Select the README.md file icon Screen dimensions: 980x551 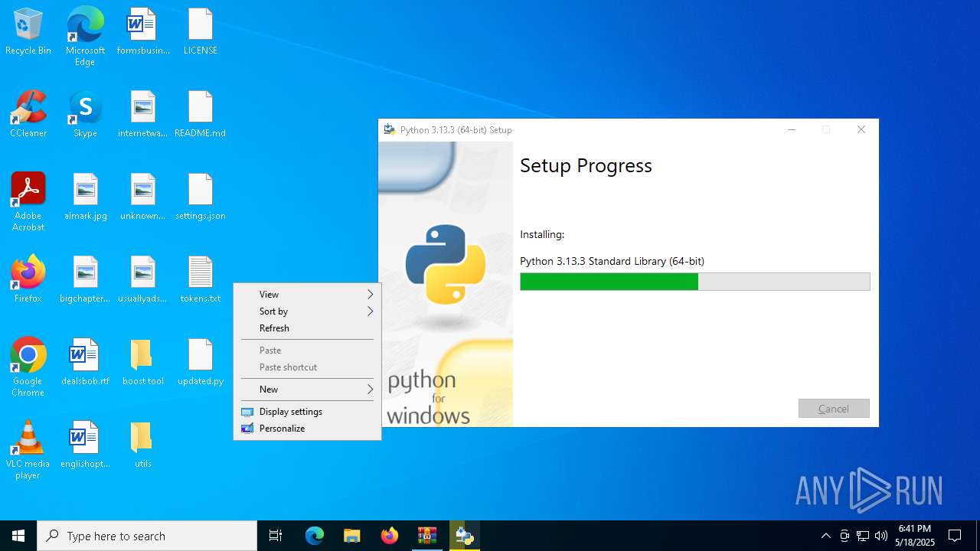[x=201, y=115]
